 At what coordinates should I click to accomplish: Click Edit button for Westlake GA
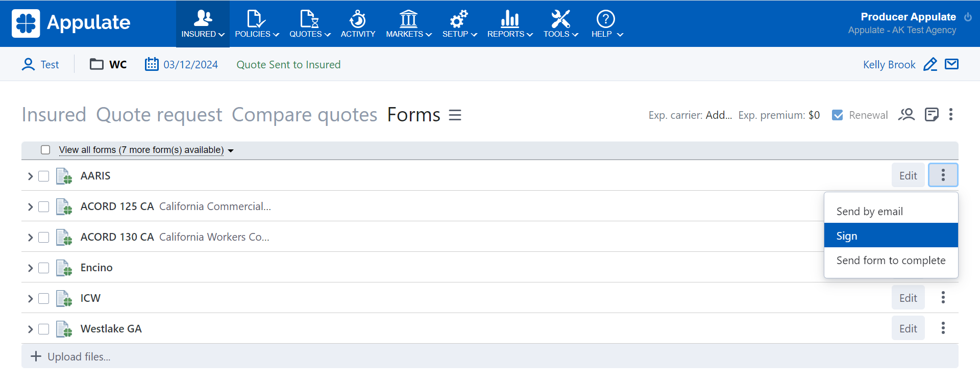coord(908,328)
